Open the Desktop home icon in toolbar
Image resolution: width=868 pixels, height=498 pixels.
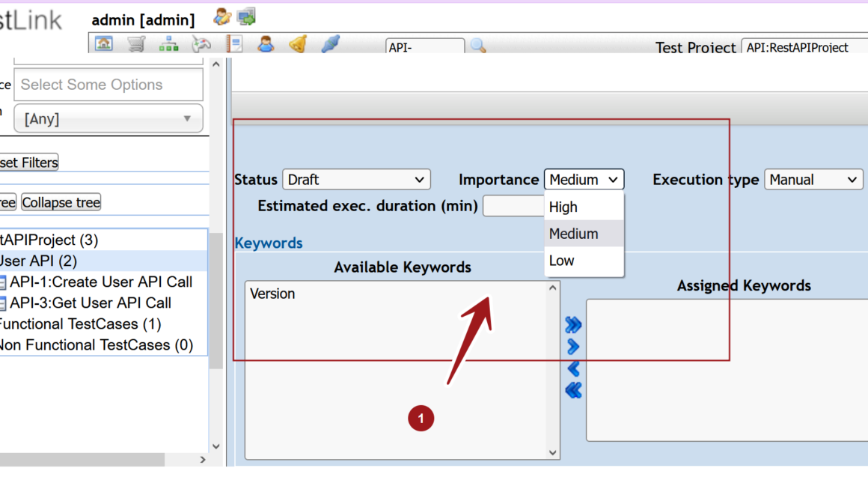tap(104, 43)
